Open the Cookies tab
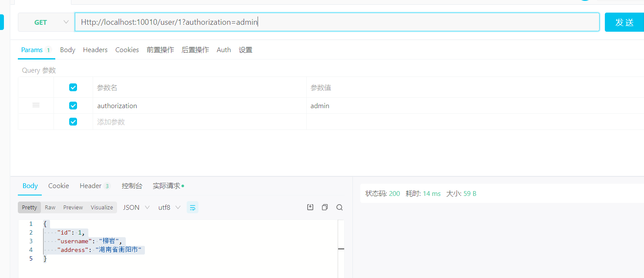Image resolution: width=644 pixels, height=278 pixels. [127, 50]
